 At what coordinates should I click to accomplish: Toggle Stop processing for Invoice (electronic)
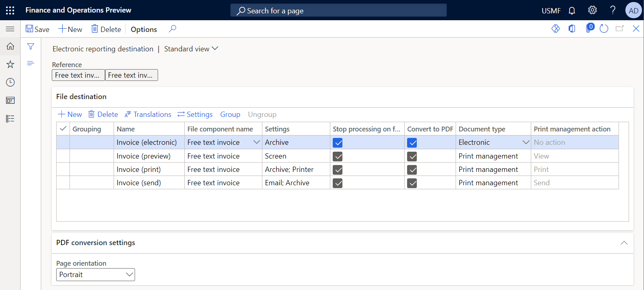pos(338,143)
